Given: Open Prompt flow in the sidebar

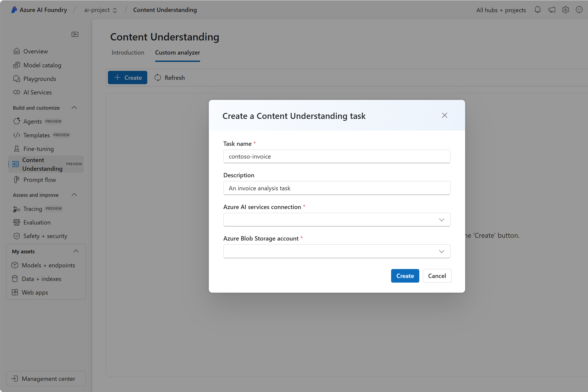Looking at the screenshot, I should coord(40,180).
